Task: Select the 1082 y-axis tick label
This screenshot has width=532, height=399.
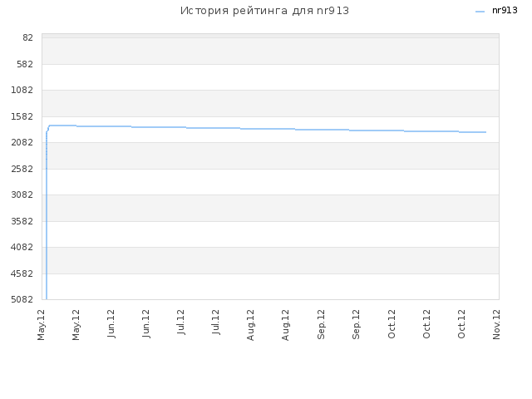Action: pyautogui.click(x=22, y=91)
